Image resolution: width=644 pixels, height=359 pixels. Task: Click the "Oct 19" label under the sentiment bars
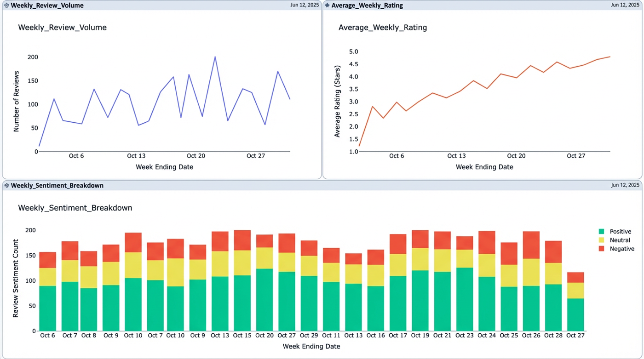pyautogui.click(x=420, y=336)
